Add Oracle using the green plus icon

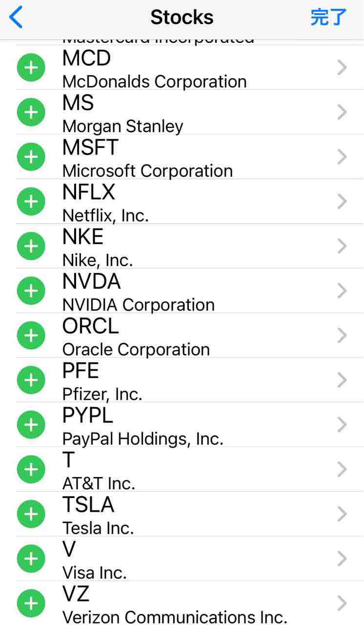click(x=31, y=335)
